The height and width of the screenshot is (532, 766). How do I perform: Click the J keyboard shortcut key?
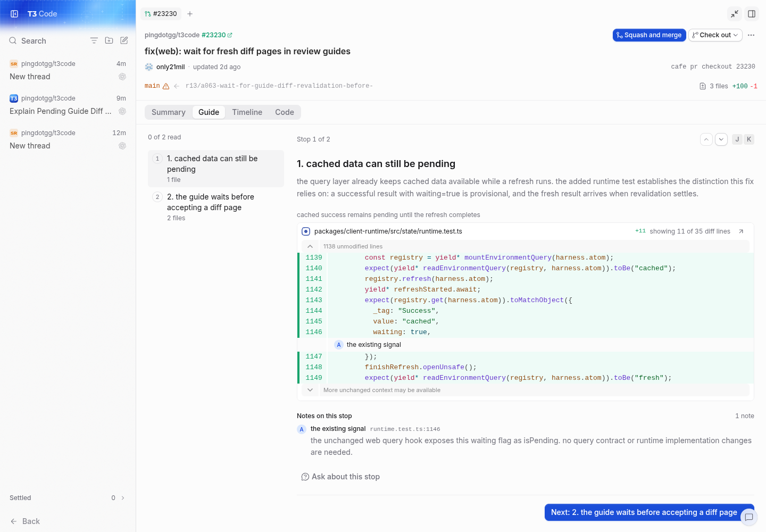[737, 139]
